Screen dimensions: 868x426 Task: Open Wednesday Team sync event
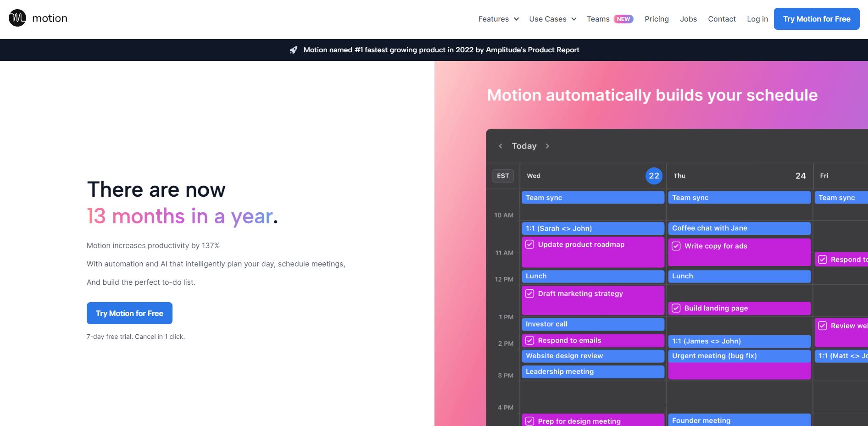[x=593, y=198]
